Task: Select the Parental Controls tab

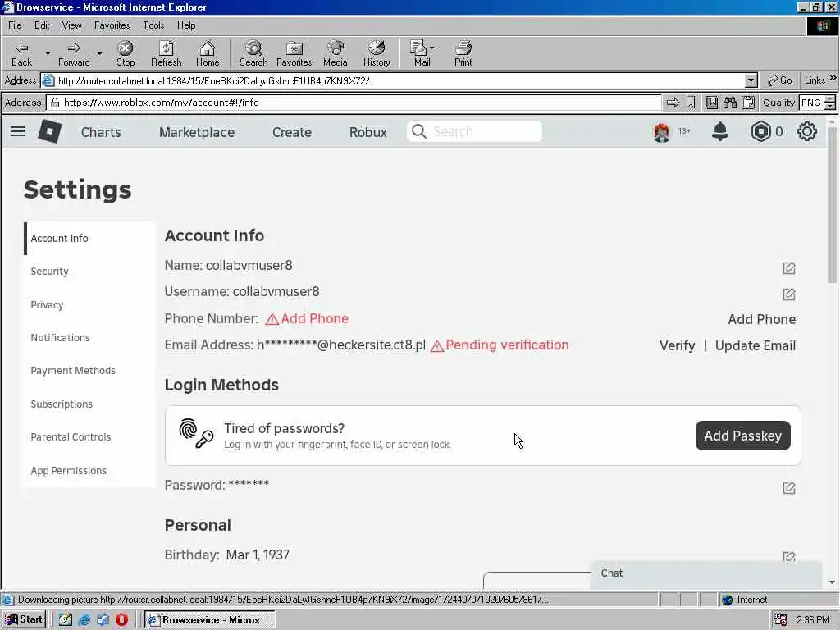Action: pyautogui.click(x=89, y=437)
